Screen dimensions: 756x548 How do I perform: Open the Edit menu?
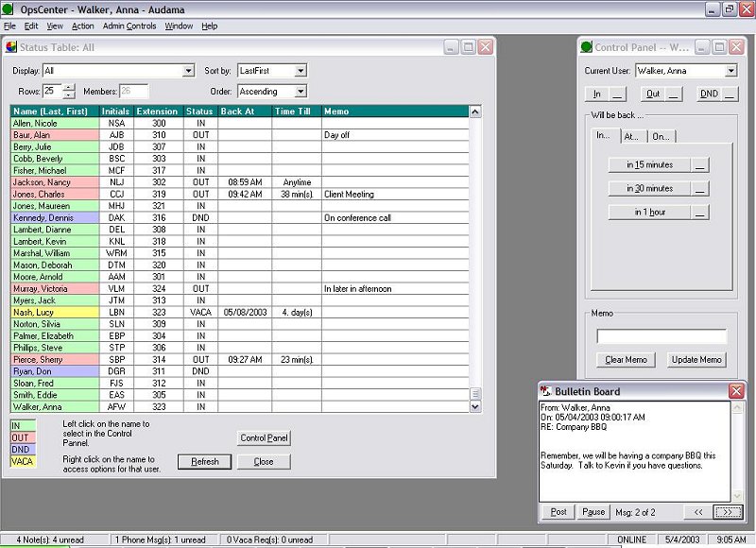tap(31, 26)
